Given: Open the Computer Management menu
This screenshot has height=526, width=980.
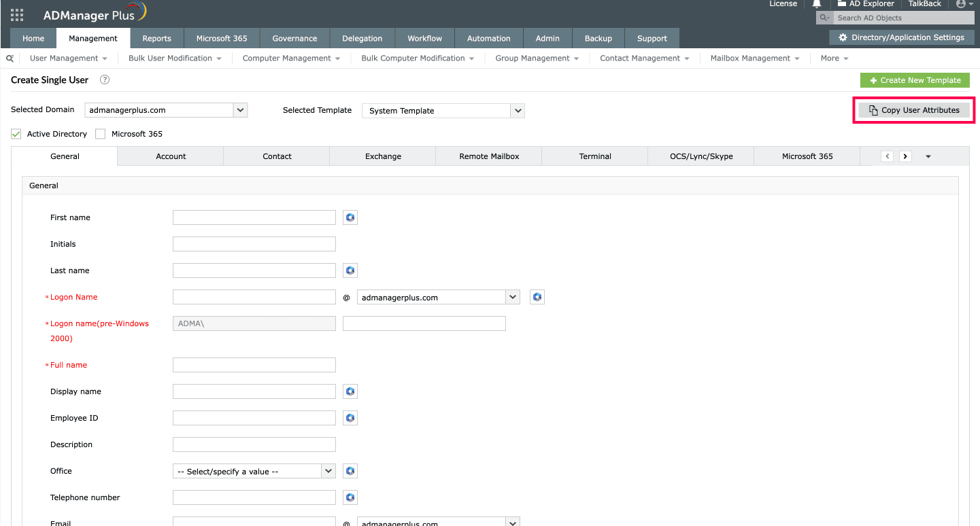Looking at the screenshot, I should coord(292,58).
